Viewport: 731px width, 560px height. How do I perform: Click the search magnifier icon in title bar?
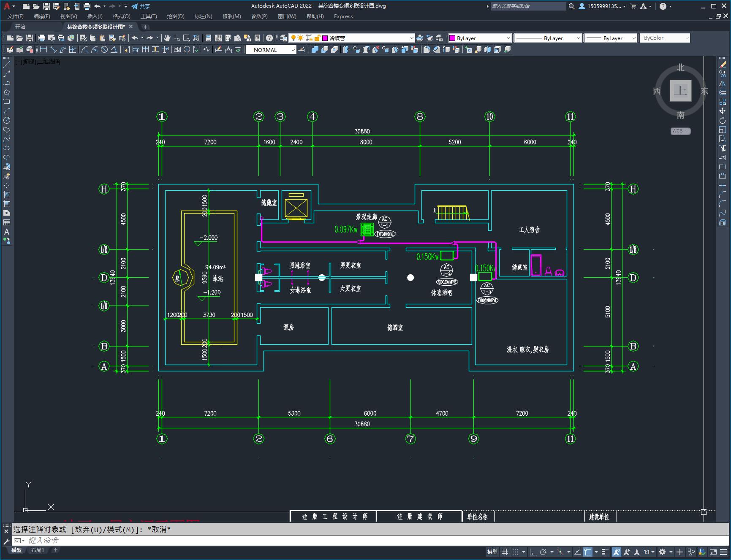[x=572, y=6]
